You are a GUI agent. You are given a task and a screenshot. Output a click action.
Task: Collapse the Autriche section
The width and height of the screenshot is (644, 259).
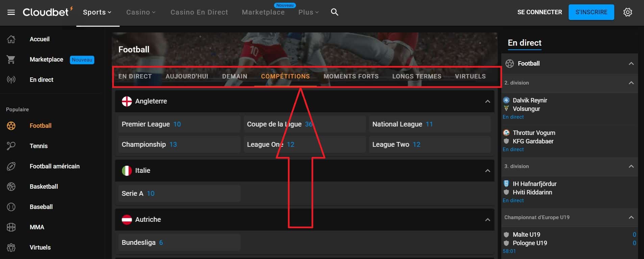[x=488, y=220]
